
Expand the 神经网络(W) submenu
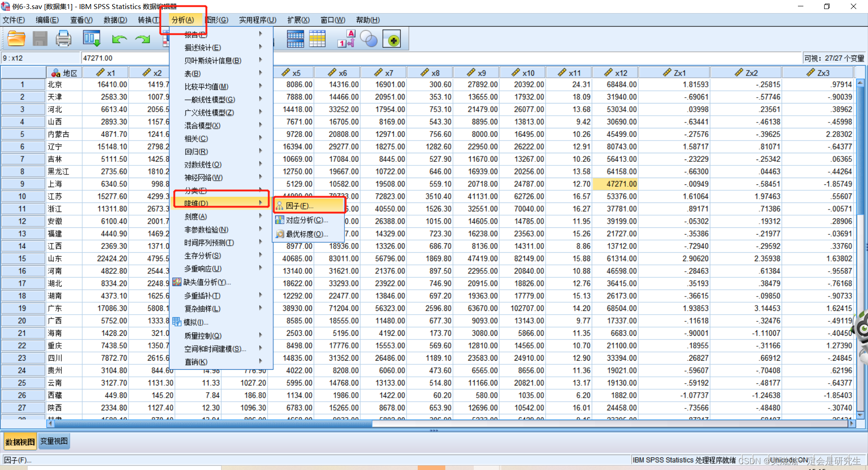[221, 178]
